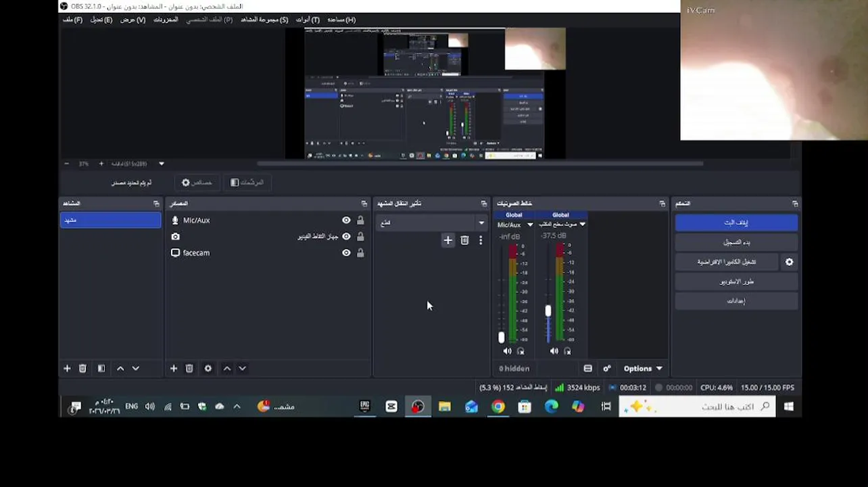This screenshot has width=868, height=487.
Task: Unlock the facecam source
Action: click(x=360, y=253)
